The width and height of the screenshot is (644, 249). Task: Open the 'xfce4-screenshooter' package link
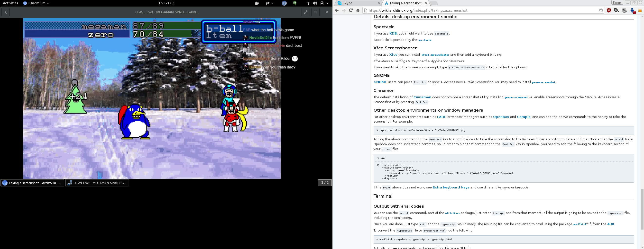coord(435,55)
